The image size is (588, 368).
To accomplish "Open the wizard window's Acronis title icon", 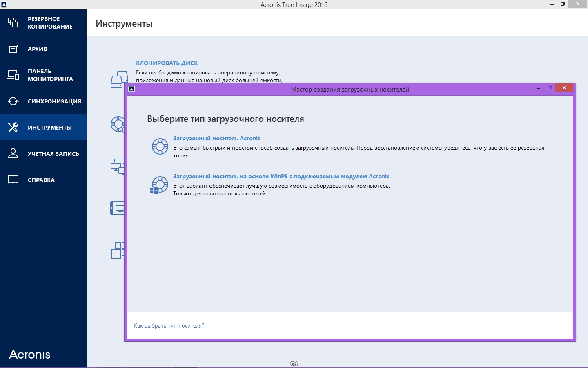I will coord(131,89).
